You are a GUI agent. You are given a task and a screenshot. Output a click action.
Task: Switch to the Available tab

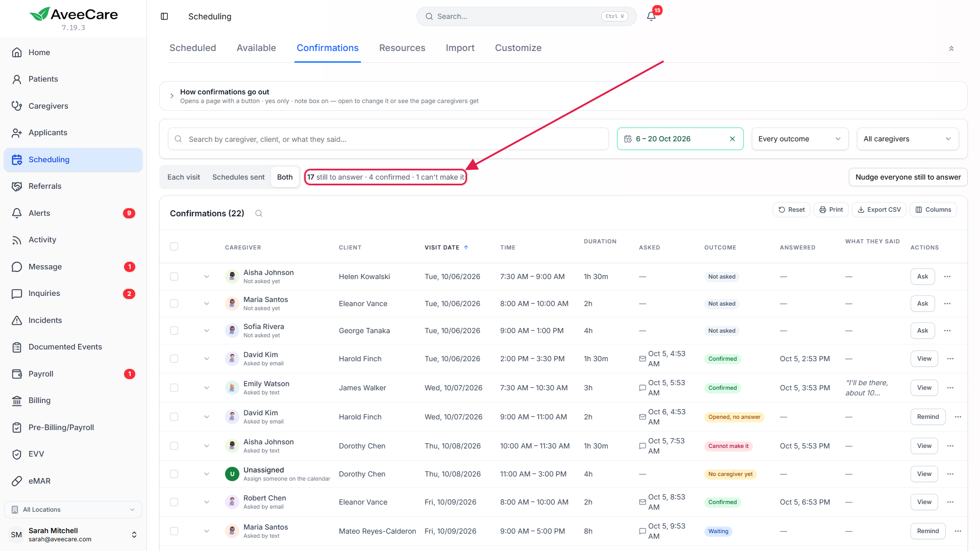[256, 48]
